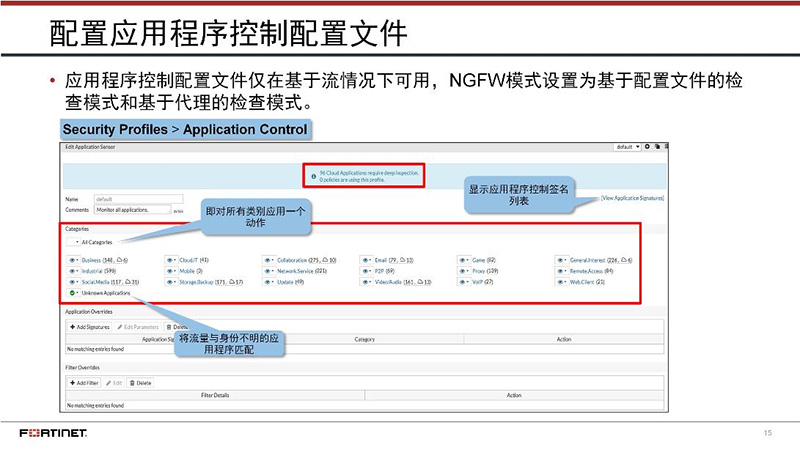Open the Network.Service category action dropdown
The height and width of the screenshot is (450, 800).
(269, 271)
